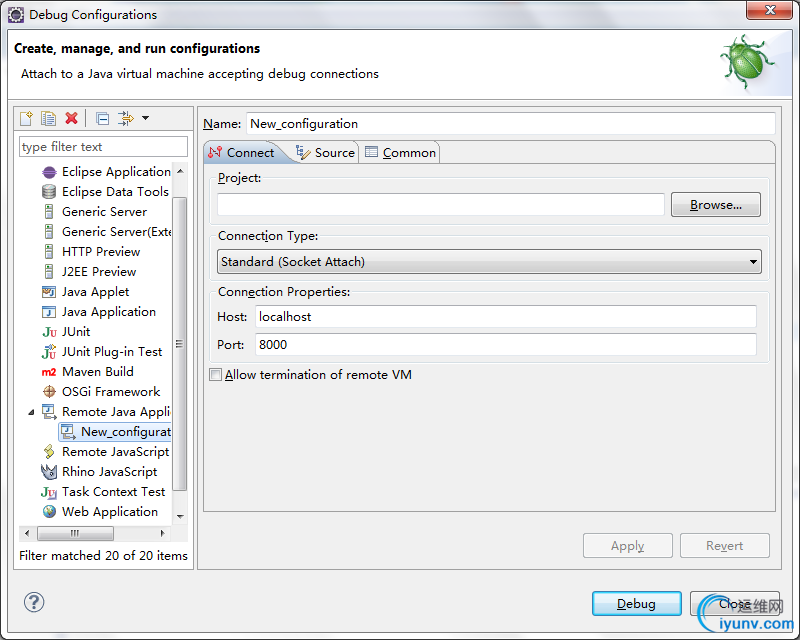Image resolution: width=800 pixels, height=640 pixels.
Task: Click the HTTP Preview icon
Action: click(x=49, y=252)
